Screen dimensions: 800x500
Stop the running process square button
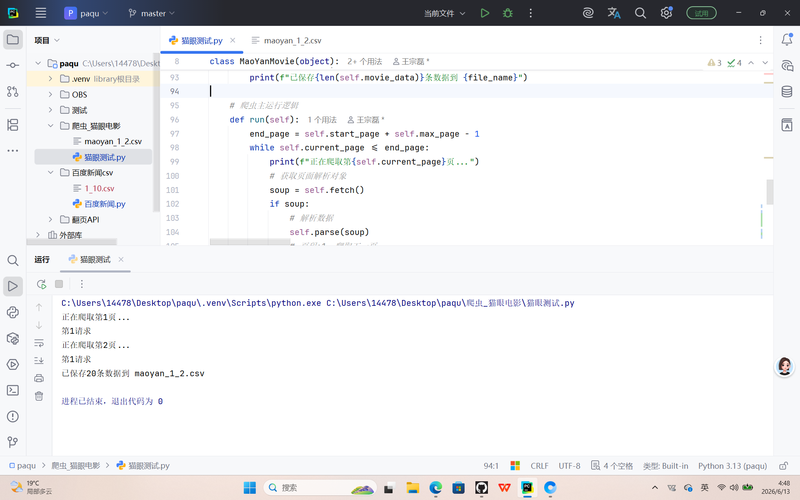pos(59,284)
